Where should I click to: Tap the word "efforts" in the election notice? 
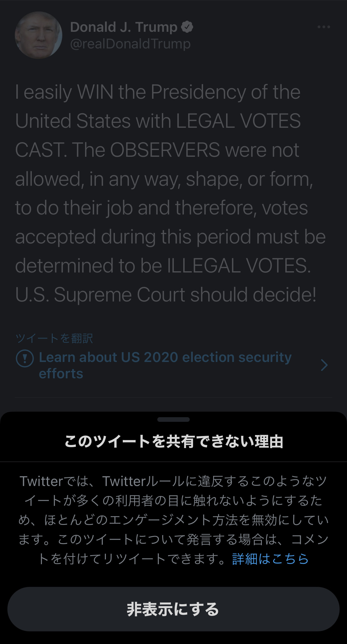[61, 374]
